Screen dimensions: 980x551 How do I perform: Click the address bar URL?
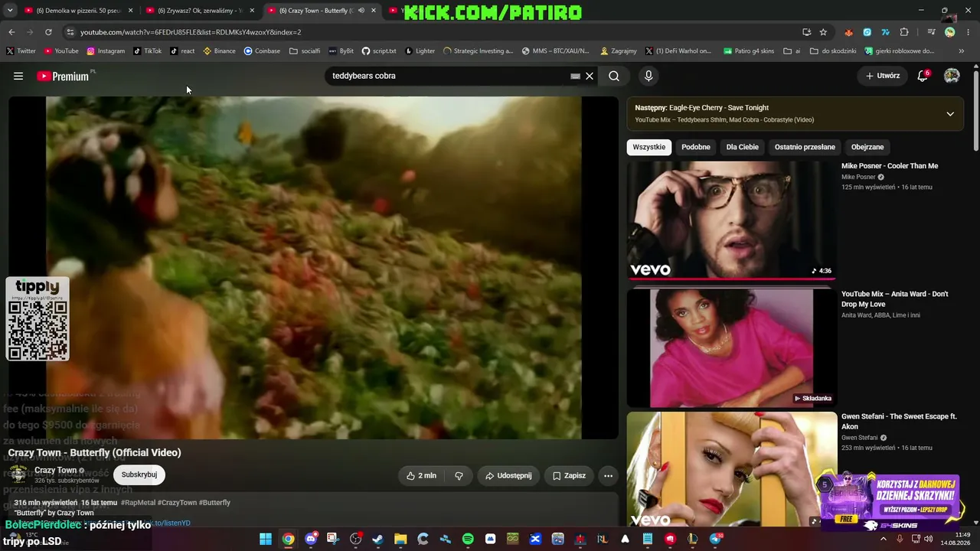click(191, 32)
